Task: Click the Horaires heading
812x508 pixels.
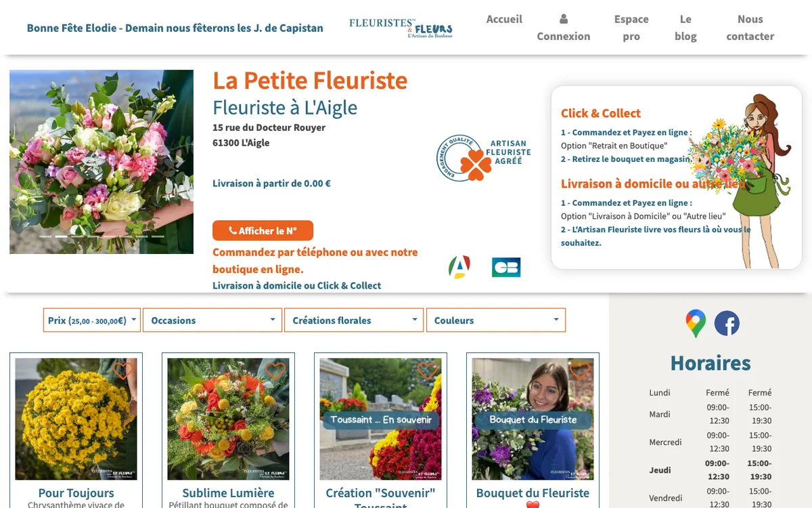Action: pyautogui.click(x=710, y=363)
